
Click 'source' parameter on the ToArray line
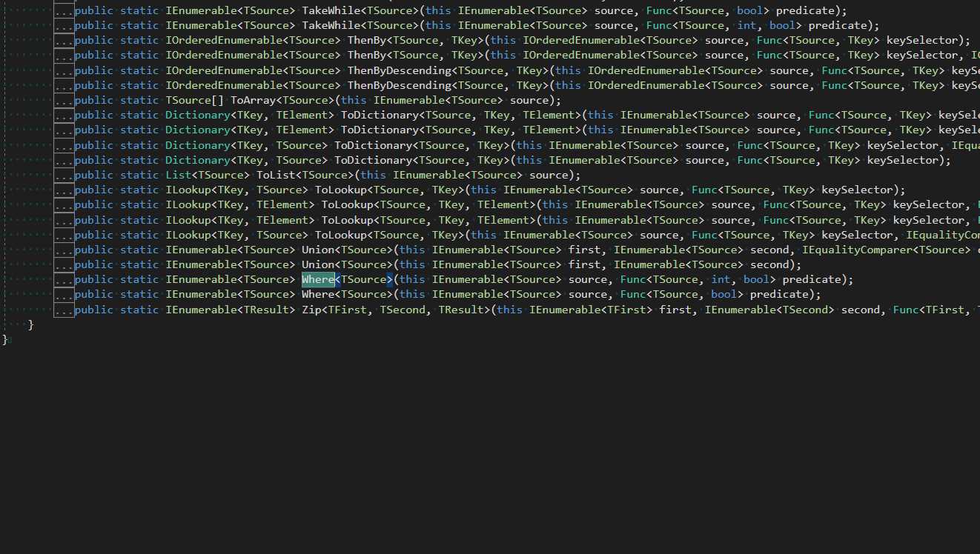(529, 100)
